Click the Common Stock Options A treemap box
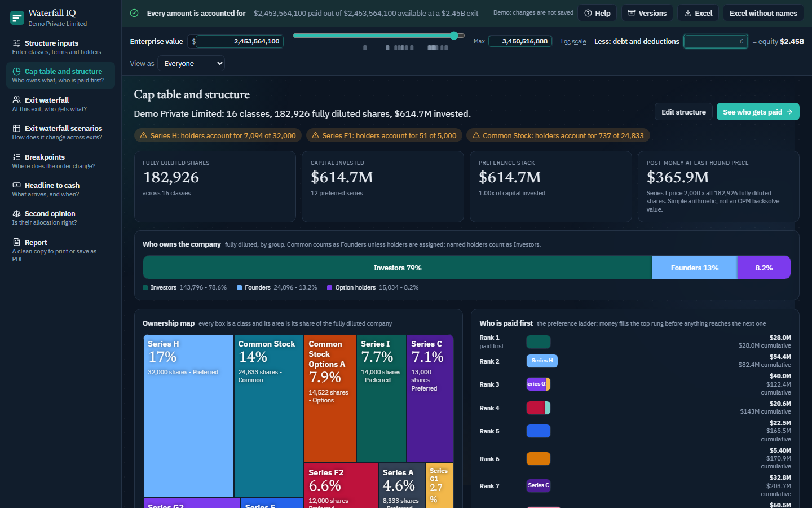812x508 pixels. coord(330,398)
